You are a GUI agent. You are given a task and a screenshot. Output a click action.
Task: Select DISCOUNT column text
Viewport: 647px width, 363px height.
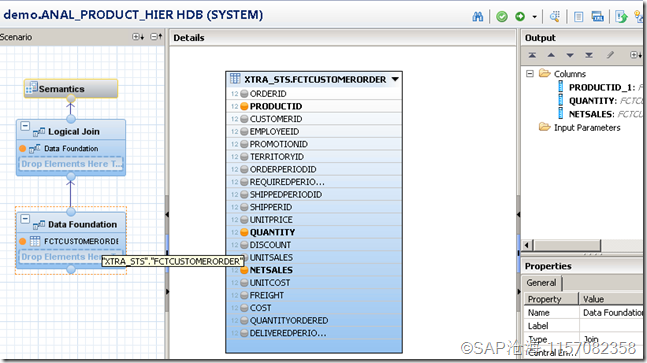tap(270, 245)
